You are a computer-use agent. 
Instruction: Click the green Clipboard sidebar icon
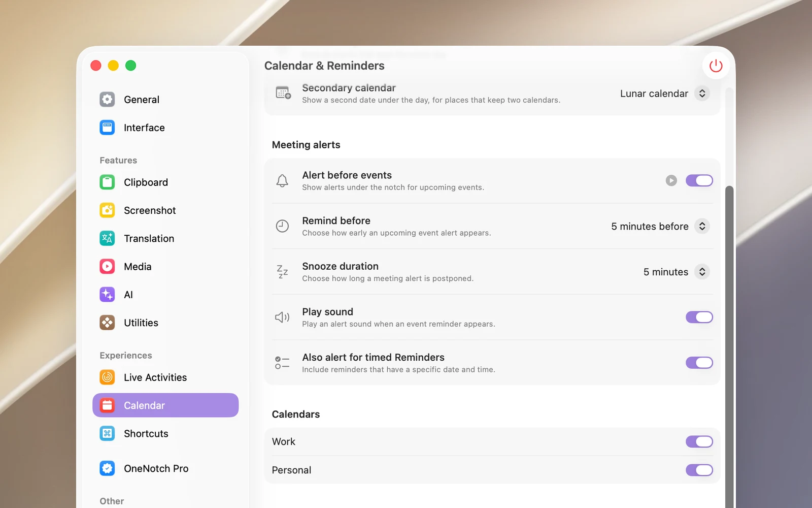click(107, 182)
